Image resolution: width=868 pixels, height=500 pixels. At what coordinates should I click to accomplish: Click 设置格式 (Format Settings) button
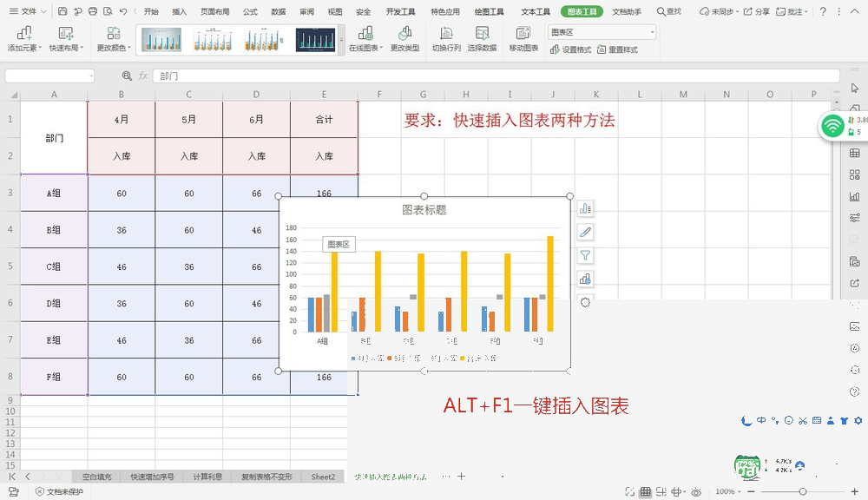pyautogui.click(x=571, y=49)
